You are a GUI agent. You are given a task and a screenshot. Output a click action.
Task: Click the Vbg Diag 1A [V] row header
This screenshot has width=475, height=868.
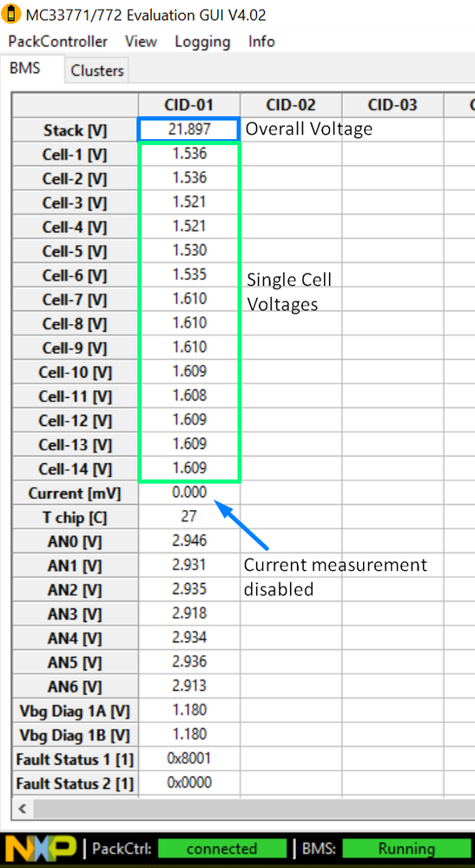pos(76,712)
